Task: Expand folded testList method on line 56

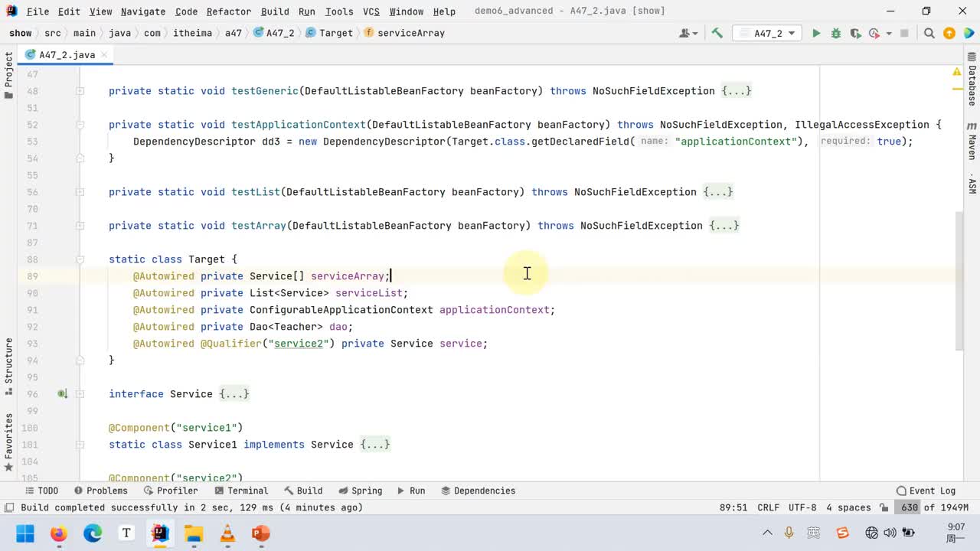Action: 718,192
